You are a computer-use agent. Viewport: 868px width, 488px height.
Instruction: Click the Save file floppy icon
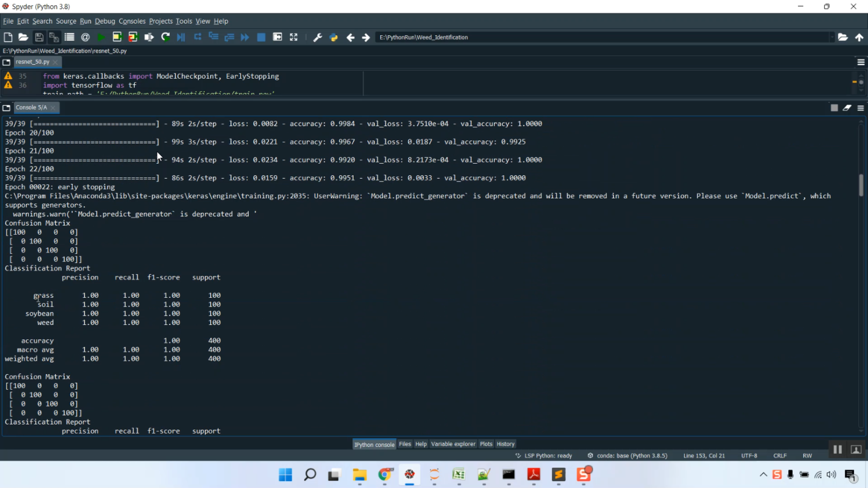(x=39, y=37)
